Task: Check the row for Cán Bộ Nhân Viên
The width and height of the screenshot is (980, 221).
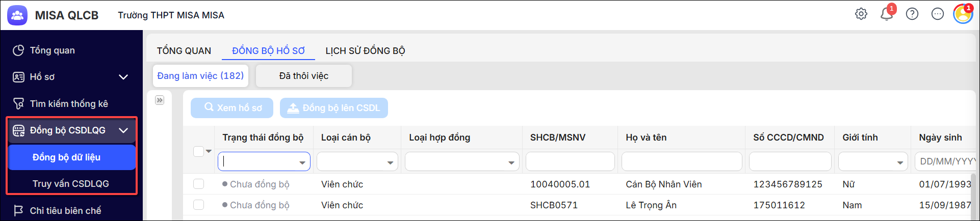Action: [x=198, y=184]
